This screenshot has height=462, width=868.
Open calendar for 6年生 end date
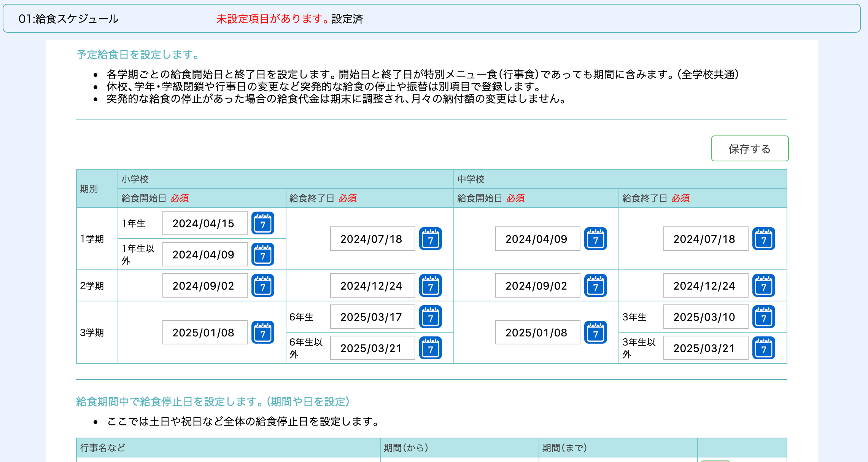(430, 317)
